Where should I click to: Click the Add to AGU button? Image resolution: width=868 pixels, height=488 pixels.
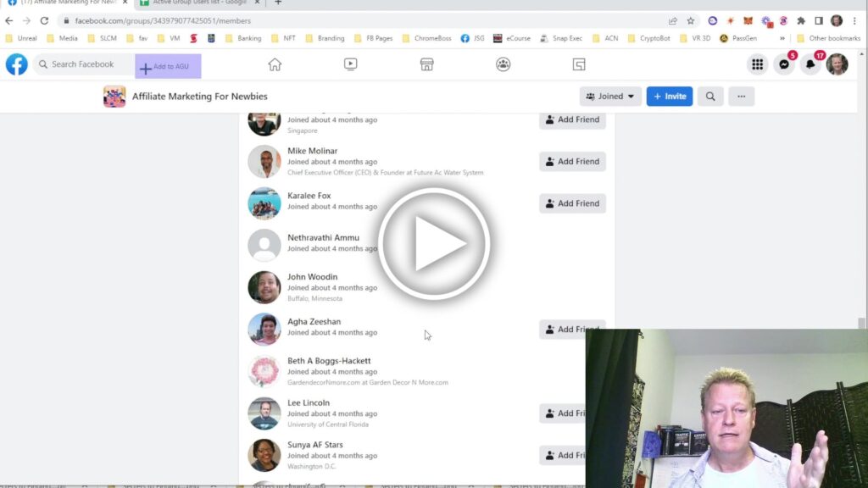[x=168, y=66]
